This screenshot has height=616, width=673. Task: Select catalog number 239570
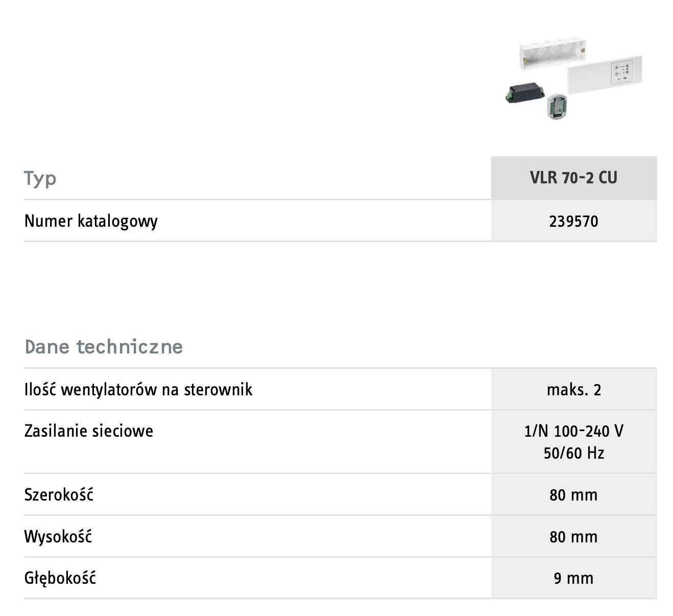573,221
